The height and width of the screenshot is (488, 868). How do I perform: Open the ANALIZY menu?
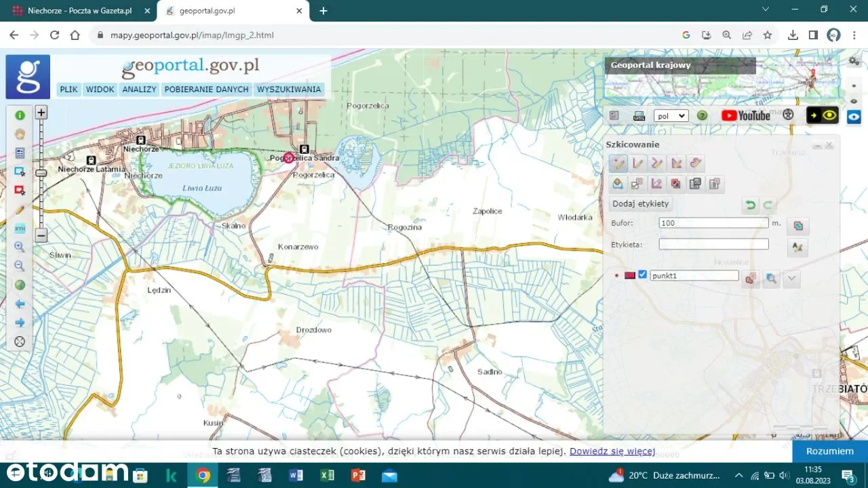[x=139, y=89]
